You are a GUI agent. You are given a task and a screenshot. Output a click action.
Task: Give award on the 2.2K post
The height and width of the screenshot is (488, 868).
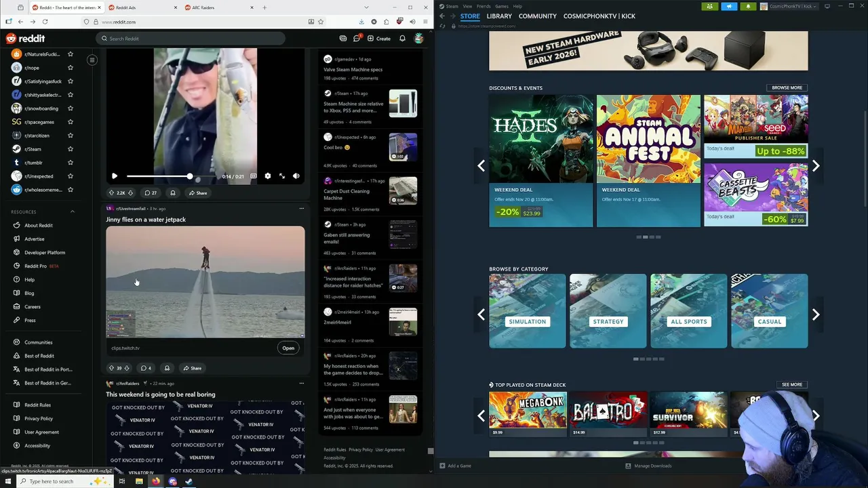(173, 193)
